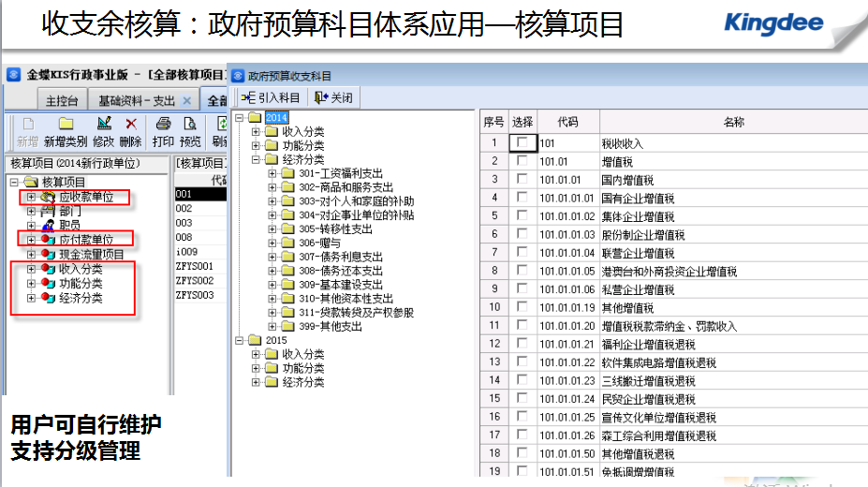Tick checkbox for 集体企业增值税
The width and height of the screenshot is (868, 487).
coord(522,215)
